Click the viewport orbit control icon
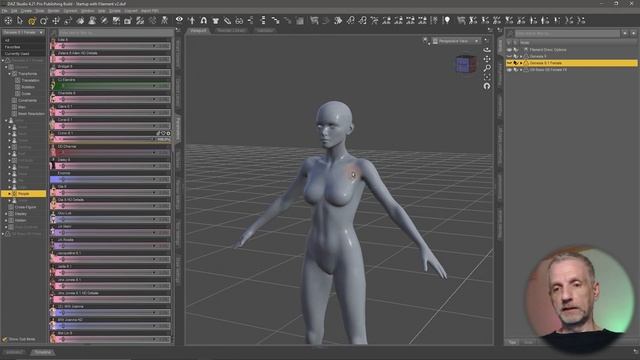Viewport: 640px width, 360px height. tap(487, 49)
